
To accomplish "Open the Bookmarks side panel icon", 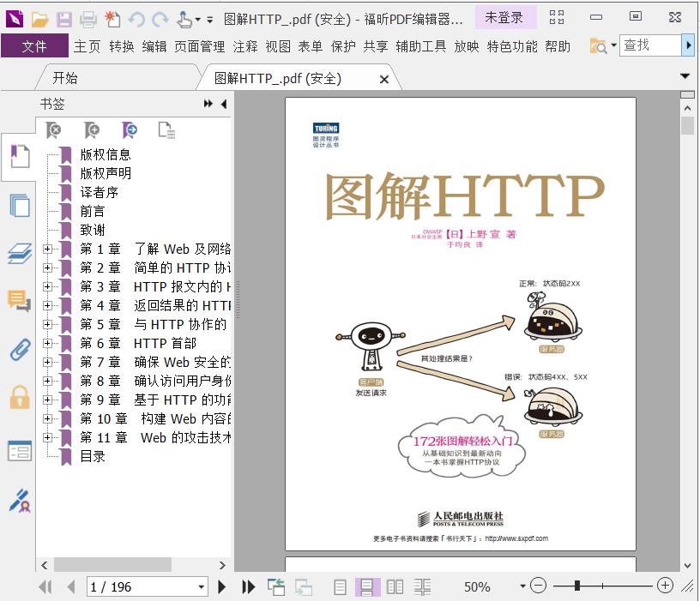I will [x=20, y=156].
